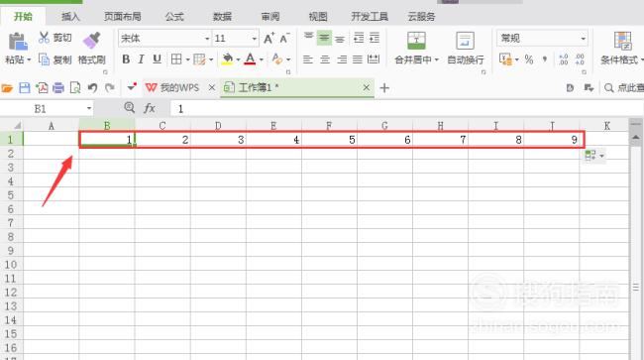Viewport: 644px width, 360px height.
Task: Click the red font color button
Action: [x=250, y=60]
